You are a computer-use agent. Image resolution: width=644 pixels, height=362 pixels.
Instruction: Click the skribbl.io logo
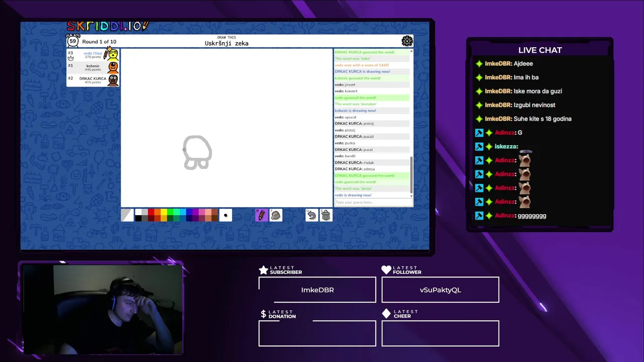108,26
